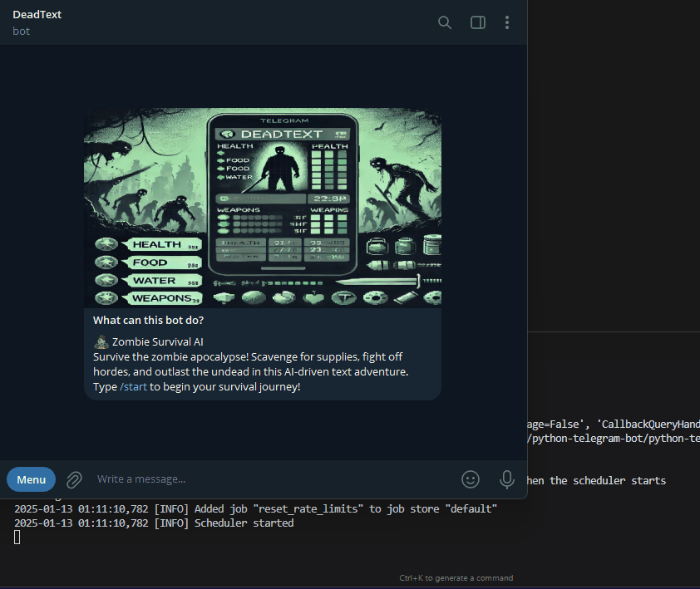This screenshot has width=700, height=589.
Task: Click the "python-telegram-bot" path text in terminal
Action: 589,438
